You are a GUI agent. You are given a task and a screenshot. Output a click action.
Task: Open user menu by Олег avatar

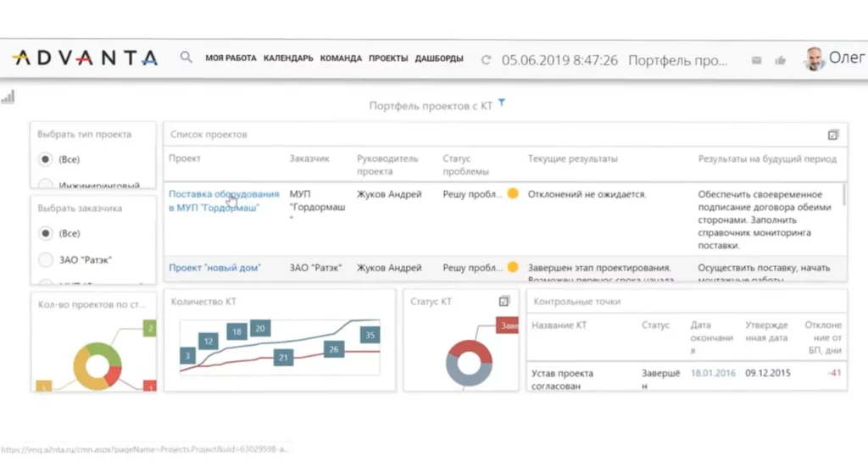pyautogui.click(x=815, y=59)
